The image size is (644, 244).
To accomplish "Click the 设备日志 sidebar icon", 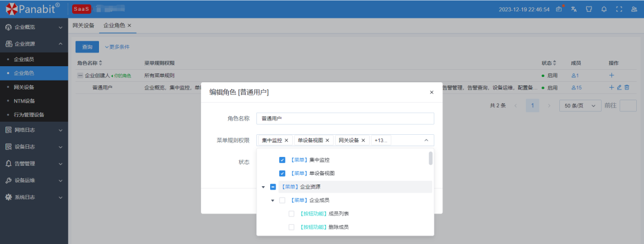I will tap(8, 147).
